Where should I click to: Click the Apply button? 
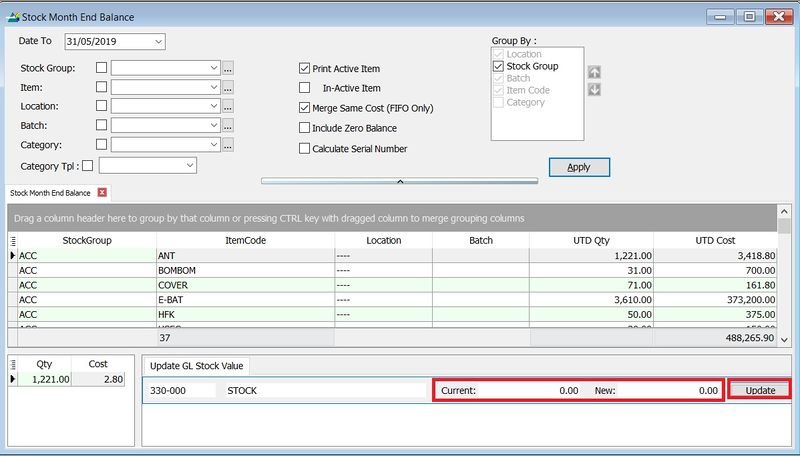tap(578, 167)
